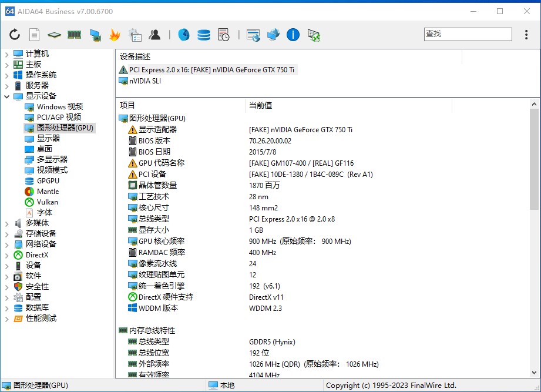Expand the 主板 tree node

coord(6,65)
